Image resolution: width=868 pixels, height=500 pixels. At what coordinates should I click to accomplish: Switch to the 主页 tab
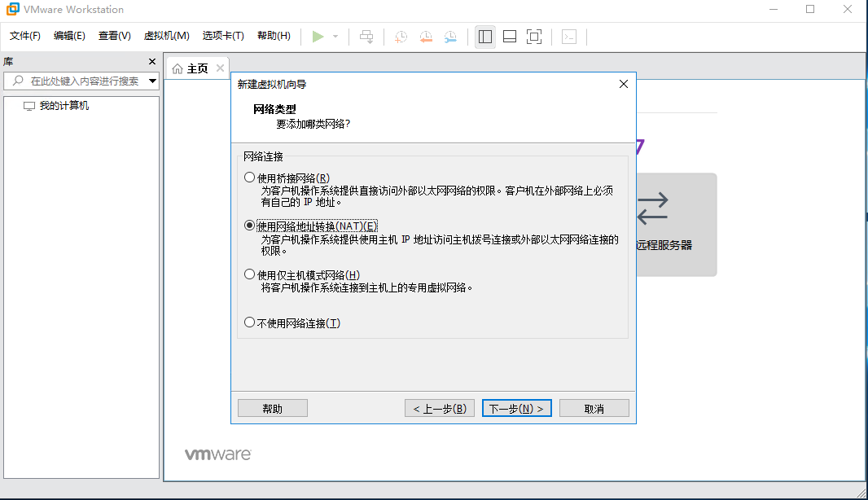tap(198, 68)
